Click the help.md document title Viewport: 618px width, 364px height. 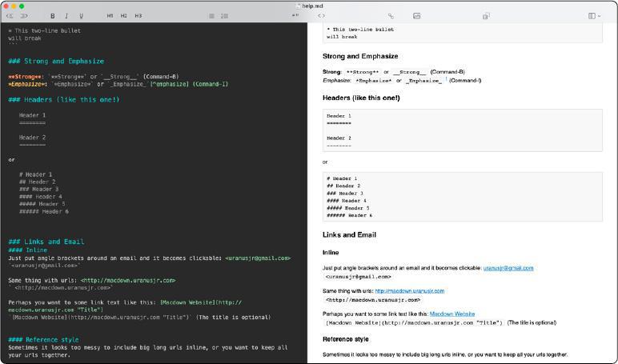tap(312, 6)
